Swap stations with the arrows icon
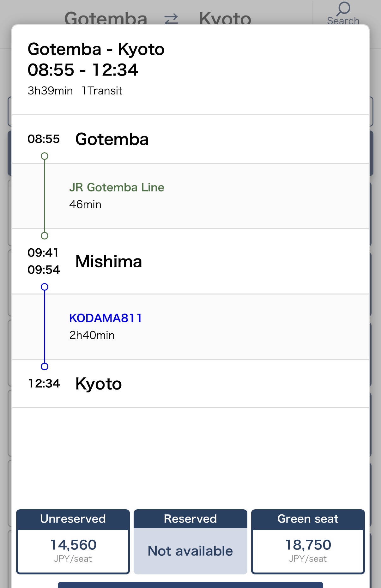 pyautogui.click(x=171, y=19)
